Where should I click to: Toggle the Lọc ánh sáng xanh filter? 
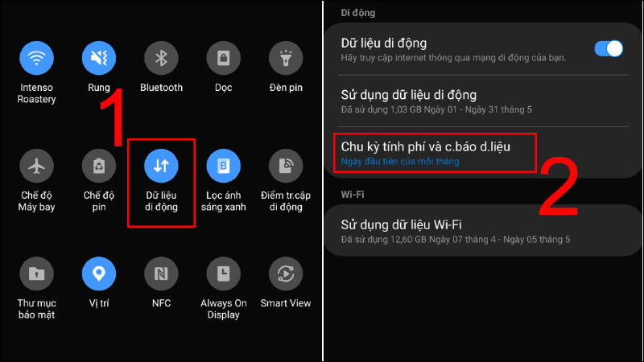224,166
